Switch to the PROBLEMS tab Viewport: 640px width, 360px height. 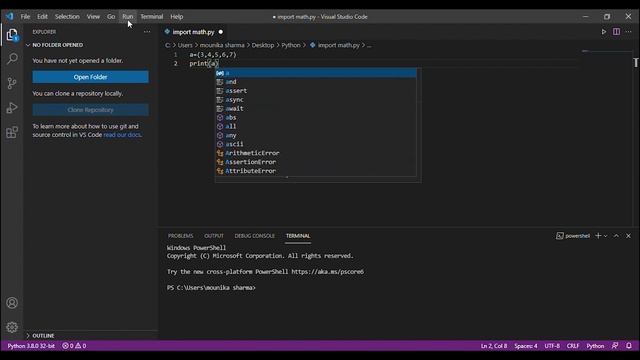[x=180, y=236]
